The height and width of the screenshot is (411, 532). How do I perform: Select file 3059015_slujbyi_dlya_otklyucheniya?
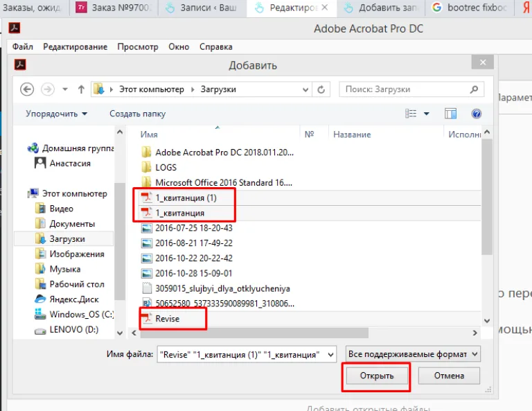click(x=216, y=288)
